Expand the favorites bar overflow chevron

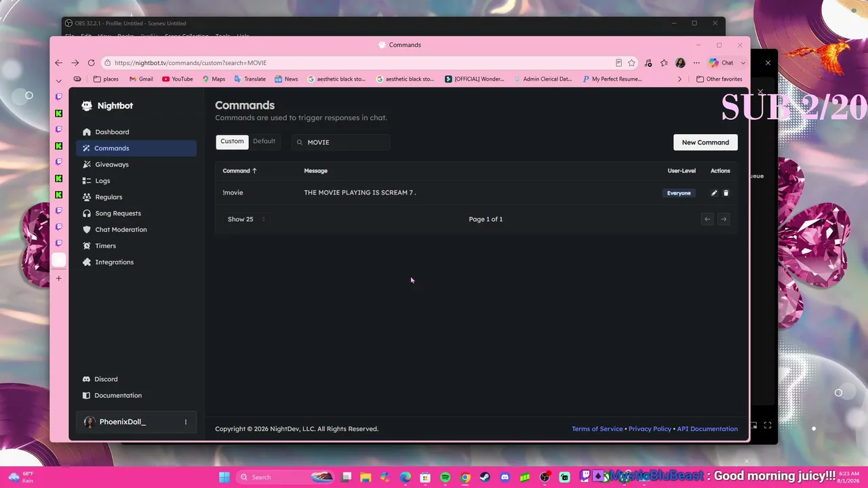coord(679,79)
